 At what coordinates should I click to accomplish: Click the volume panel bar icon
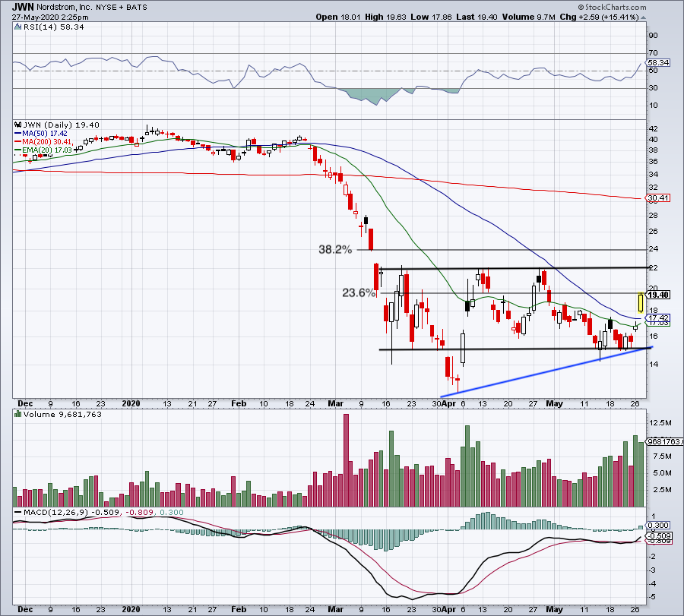pyautogui.click(x=17, y=414)
